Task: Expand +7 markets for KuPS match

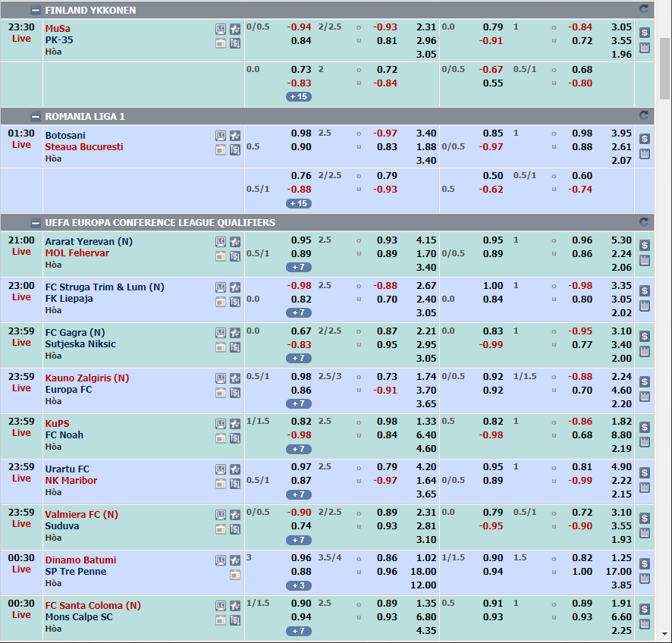Action: [x=299, y=449]
